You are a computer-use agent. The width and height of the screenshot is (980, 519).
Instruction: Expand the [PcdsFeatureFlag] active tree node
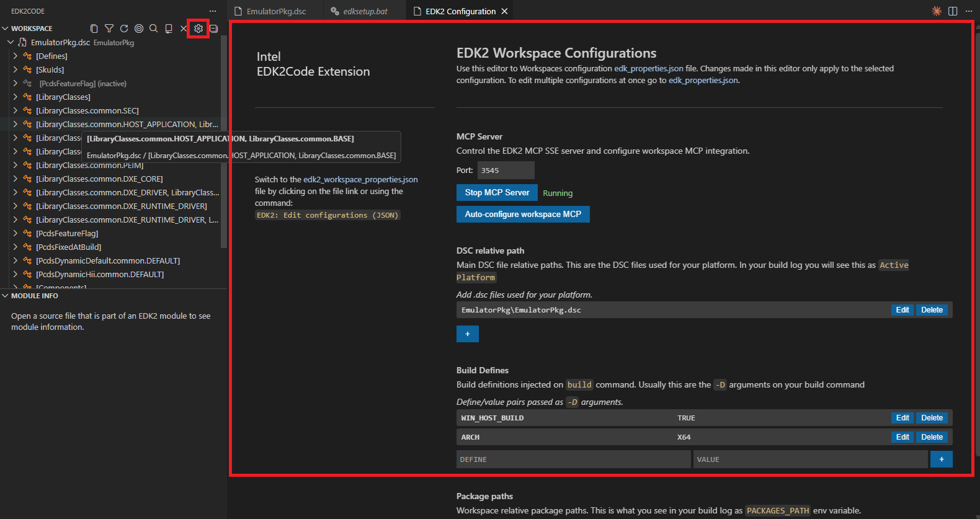(x=16, y=233)
